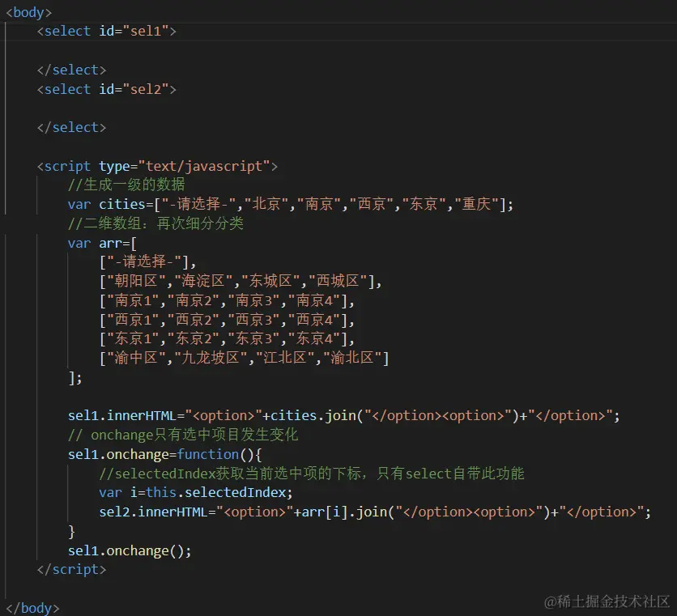The width and height of the screenshot is (677, 616).
Task: Click the row with 渝中区 and 九龙坡区
Action: (x=244, y=358)
